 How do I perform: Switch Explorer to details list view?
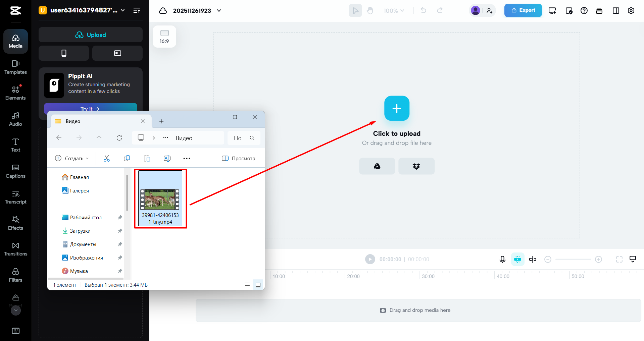coord(247,285)
